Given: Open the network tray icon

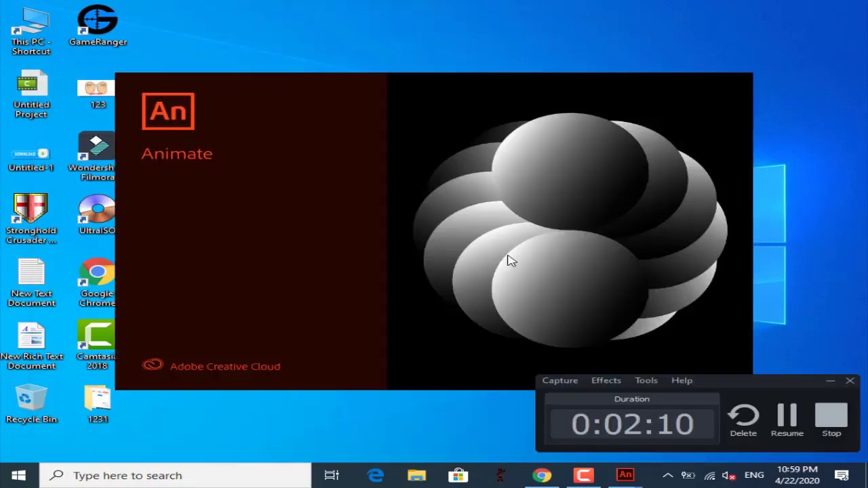Looking at the screenshot, I should pyautogui.click(x=709, y=475).
